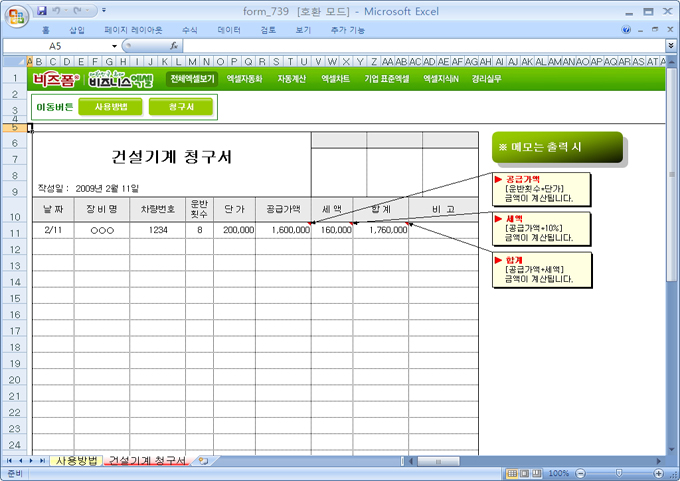Screen dimensions: 680x481
Task: Expand the formula bar
Action: click(x=670, y=46)
